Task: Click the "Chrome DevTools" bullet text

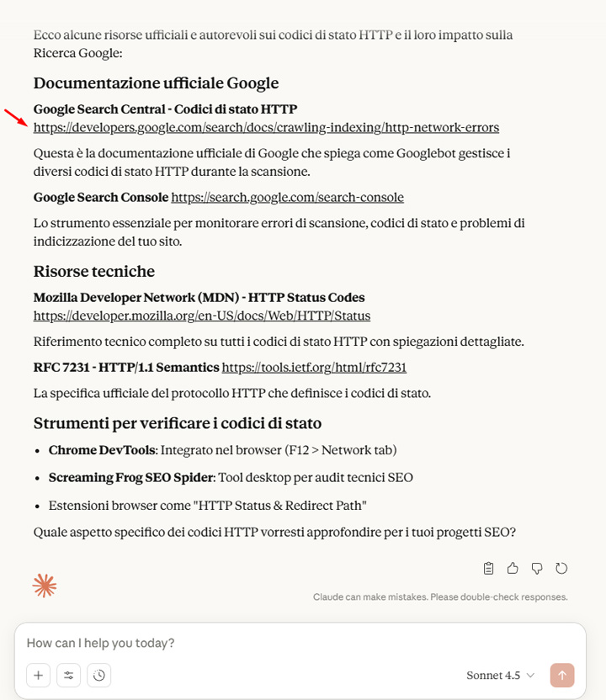Action: pyautogui.click(x=102, y=450)
